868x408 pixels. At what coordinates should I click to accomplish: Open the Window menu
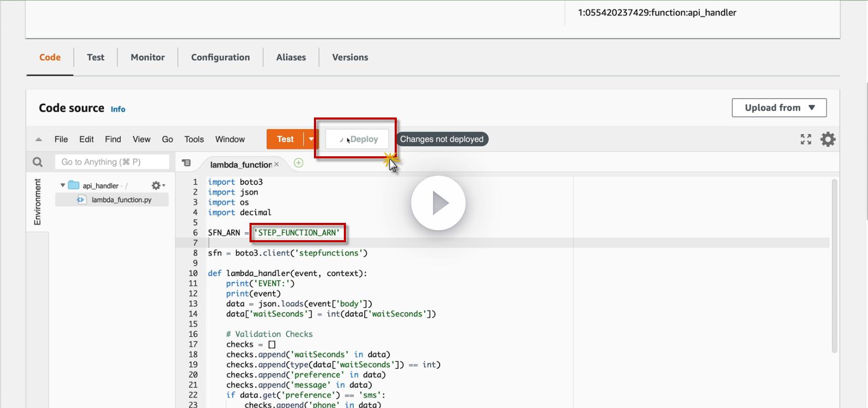[x=230, y=139]
